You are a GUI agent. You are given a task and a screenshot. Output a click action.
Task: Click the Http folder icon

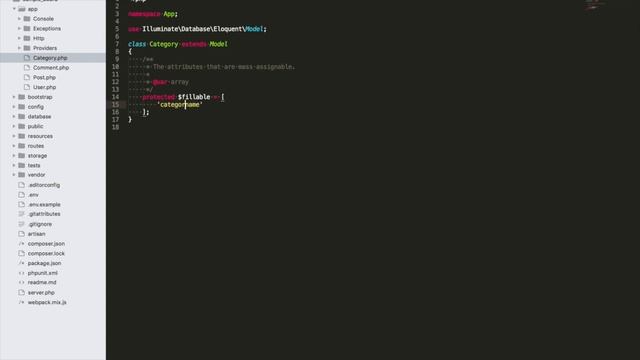point(27,38)
